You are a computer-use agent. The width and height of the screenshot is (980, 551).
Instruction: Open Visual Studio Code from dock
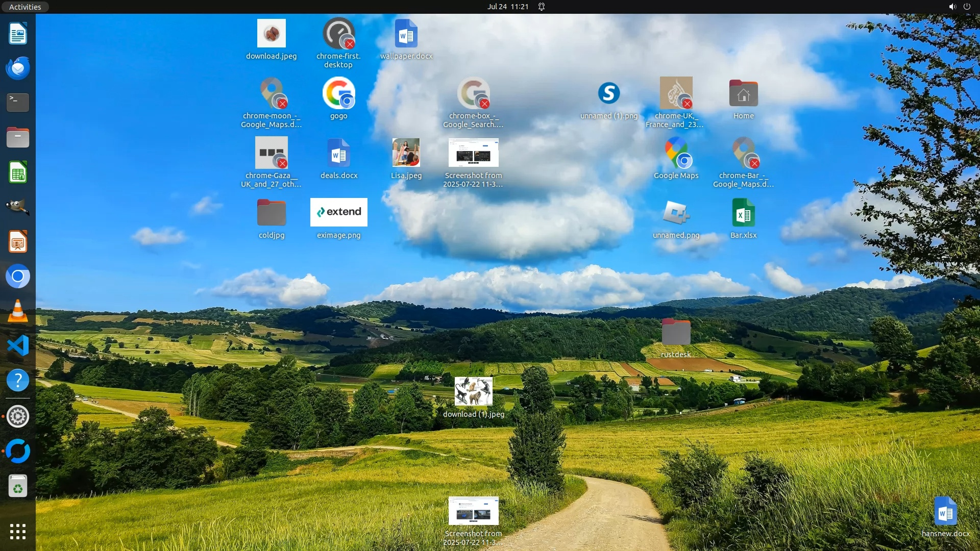point(18,346)
